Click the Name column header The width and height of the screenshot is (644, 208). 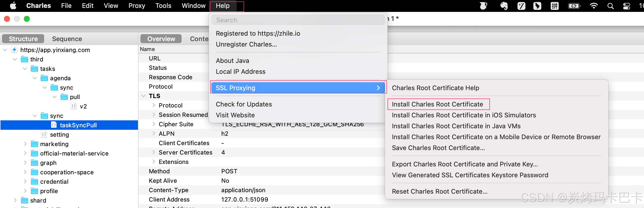(x=147, y=49)
